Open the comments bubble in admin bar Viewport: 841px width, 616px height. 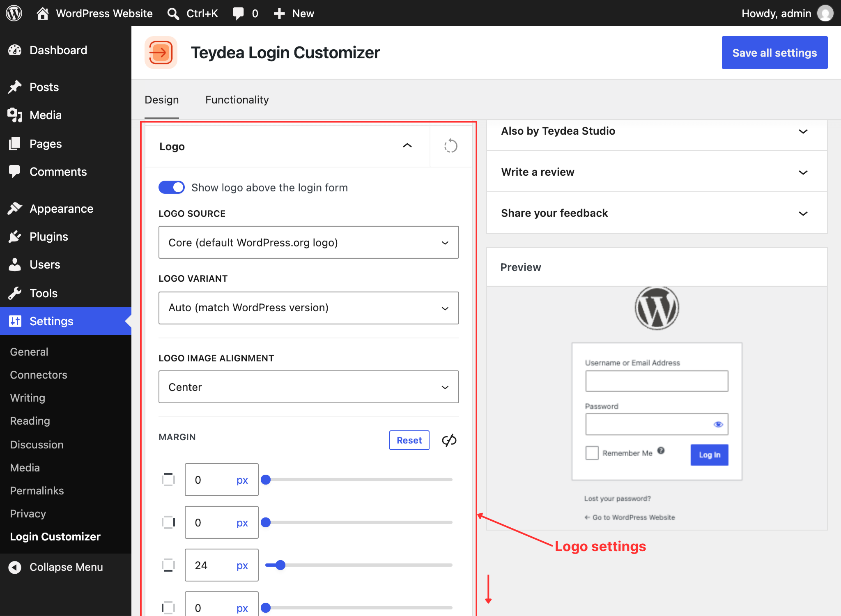pos(238,13)
